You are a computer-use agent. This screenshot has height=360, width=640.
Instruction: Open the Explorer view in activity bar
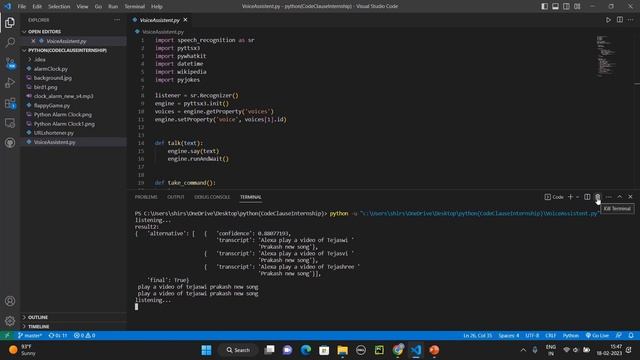click(10, 22)
